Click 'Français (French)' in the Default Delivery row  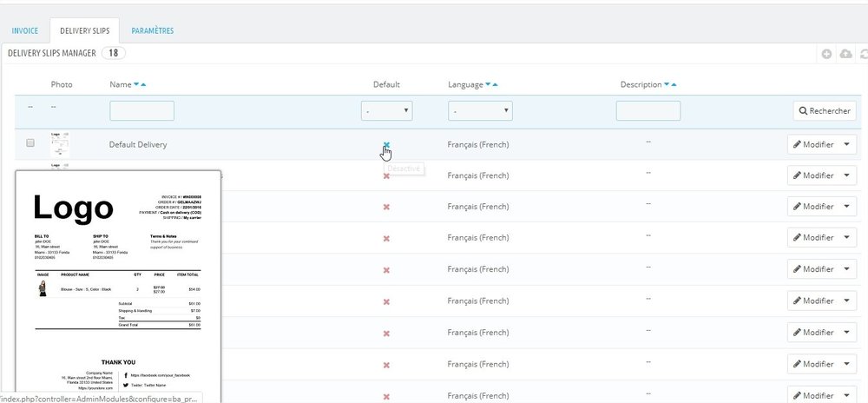[x=478, y=144]
